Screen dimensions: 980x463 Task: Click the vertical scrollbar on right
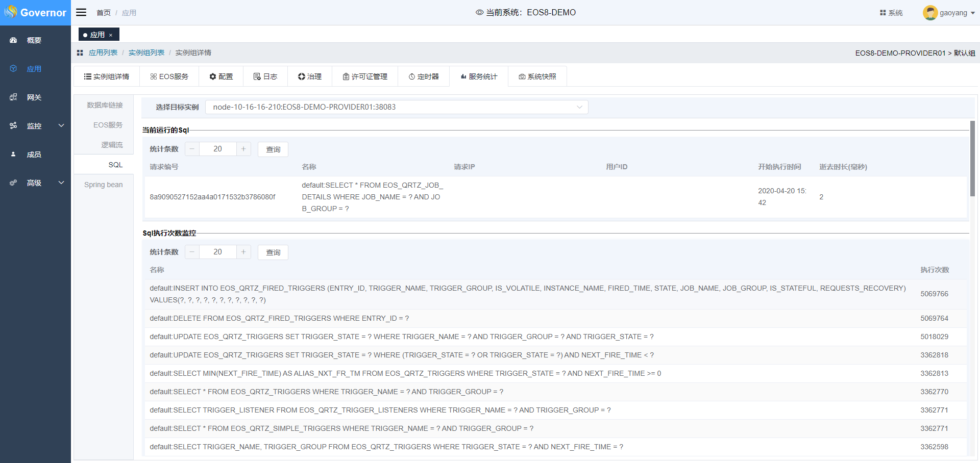pos(972,159)
